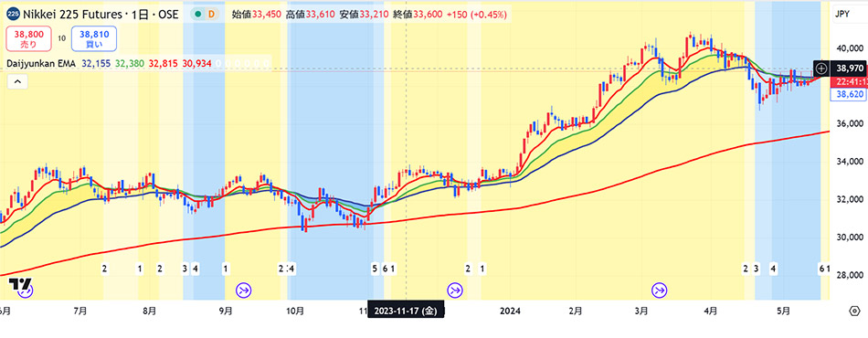Click the 4月 label on time axis
The width and height of the screenshot is (868, 338).
point(712,311)
